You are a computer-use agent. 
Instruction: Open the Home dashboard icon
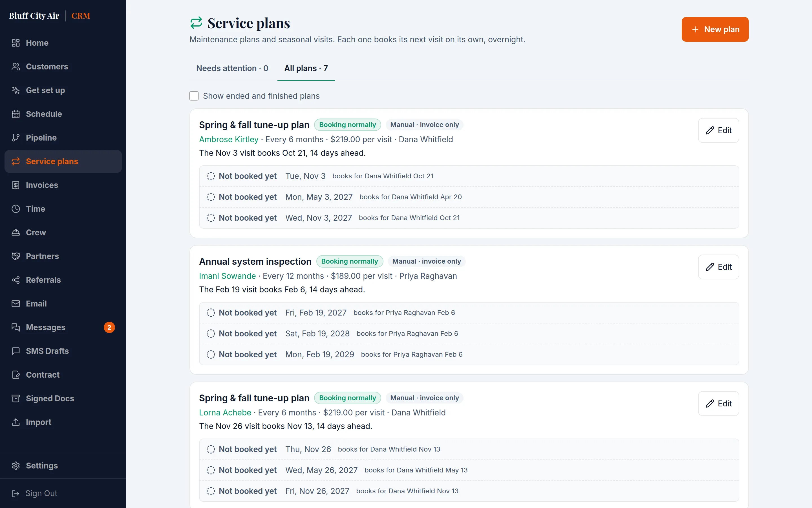click(16, 43)
